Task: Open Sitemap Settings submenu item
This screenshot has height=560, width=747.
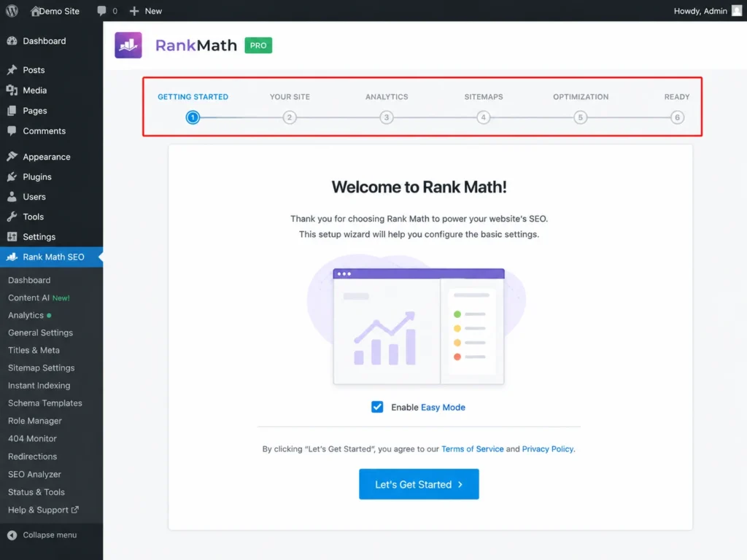Action: click(x=42, y=367)
